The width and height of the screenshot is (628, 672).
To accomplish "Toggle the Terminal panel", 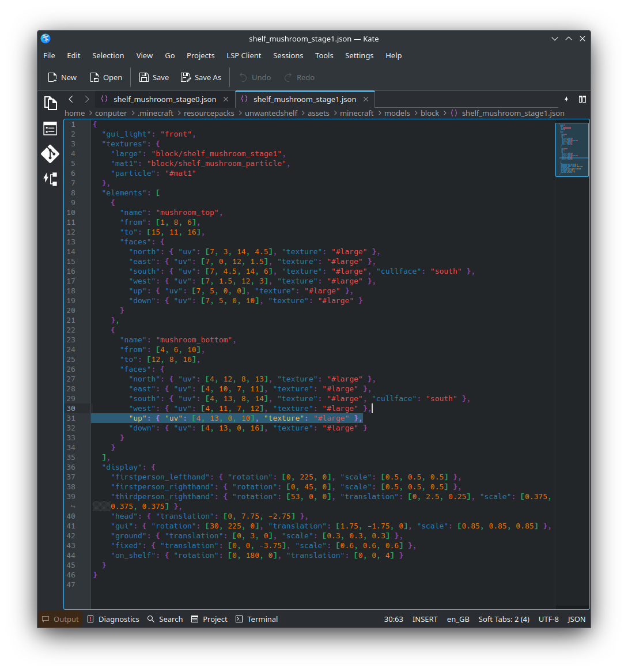I will 256,619.
